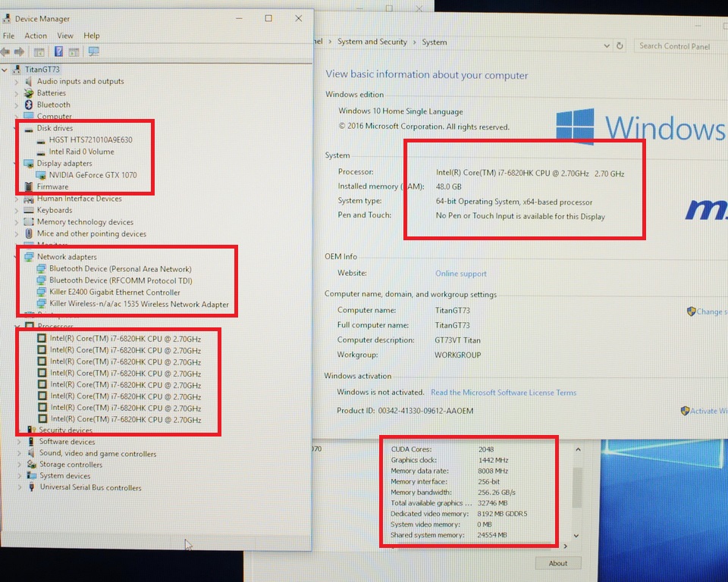Viewport: 728px width, 582px height.
Task: Click the Software devices icon
Action: pos(31,441)
